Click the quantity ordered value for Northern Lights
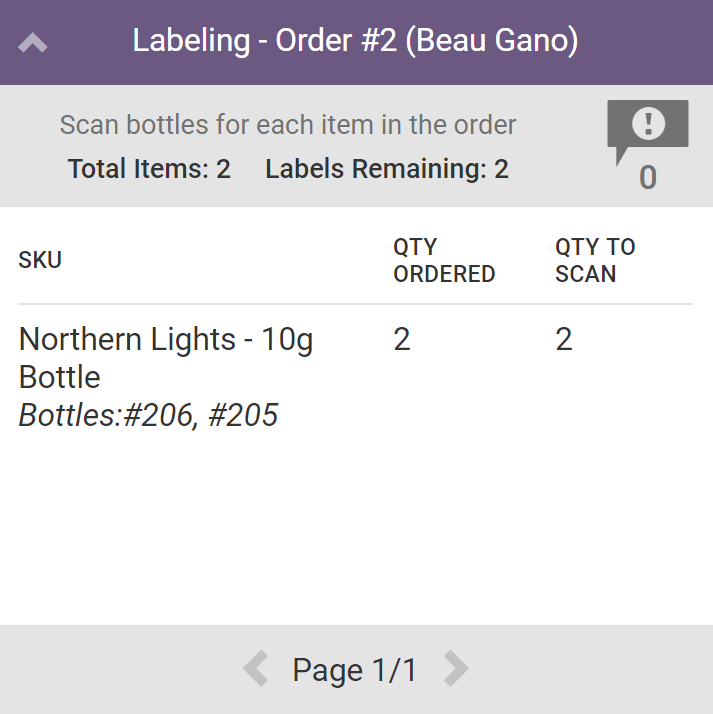The image size is (713, 714). click(402, 340)
